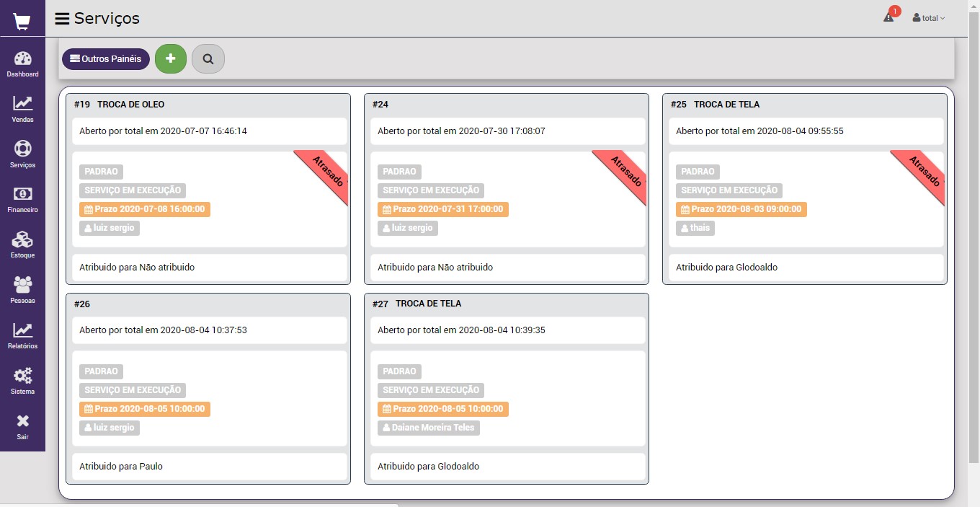Click the search magnifier button
The height and width of the screenshot is (507, 980).
pos(208,59)
